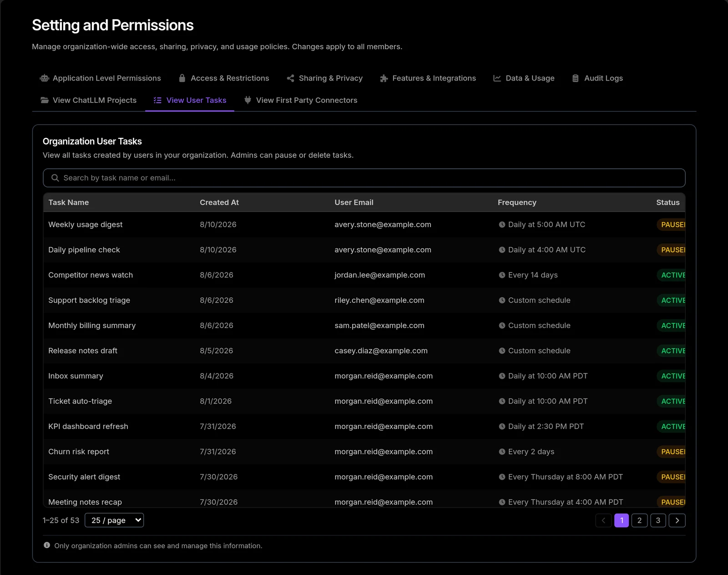Select page 1 in pagination
The height and width of the screenshot is (575, 728).
click(622, 520)
